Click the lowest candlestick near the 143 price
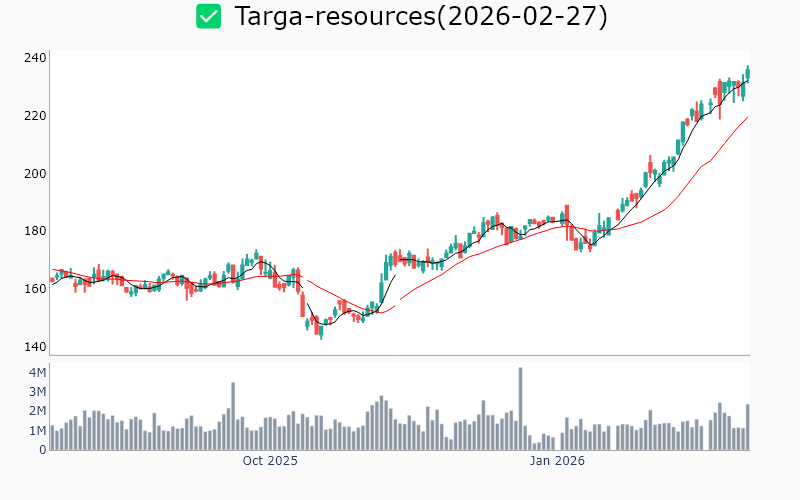The image size is (800, 500). [x=321, y=330]
